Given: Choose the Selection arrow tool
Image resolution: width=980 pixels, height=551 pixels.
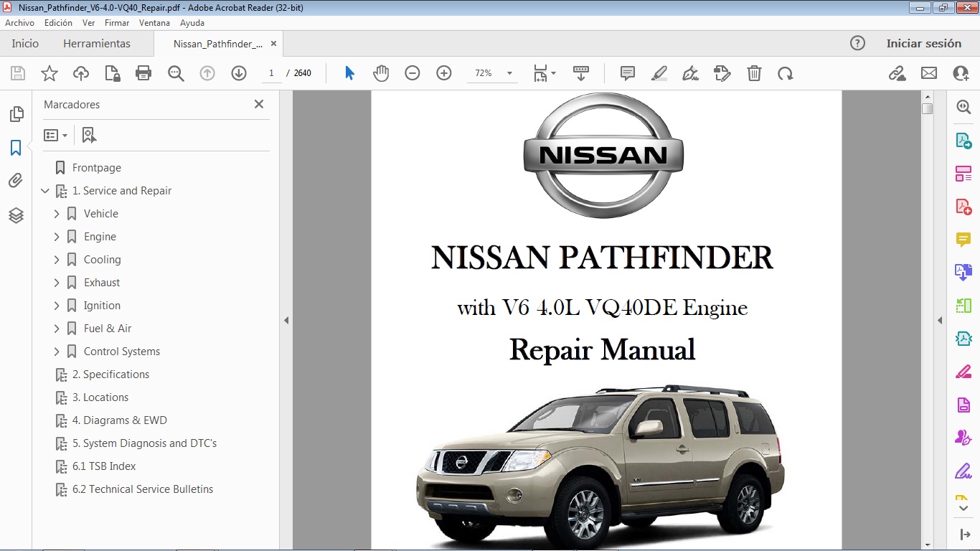Looking at the screenshot, I should (x=349, y=73).
